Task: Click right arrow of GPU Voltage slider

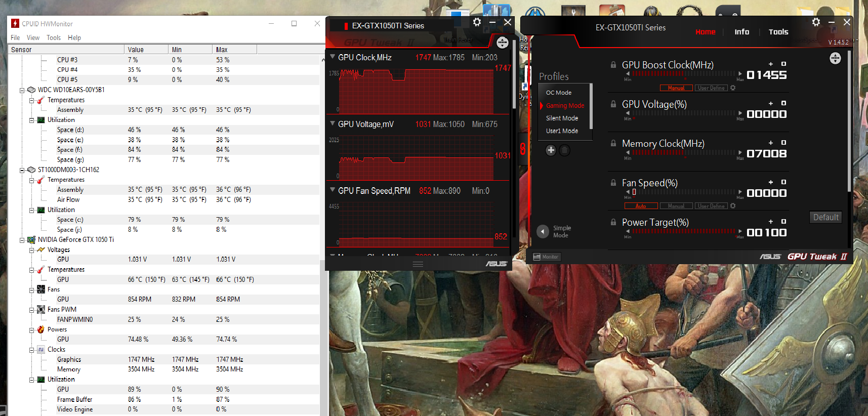Action: tap(740, 113)
